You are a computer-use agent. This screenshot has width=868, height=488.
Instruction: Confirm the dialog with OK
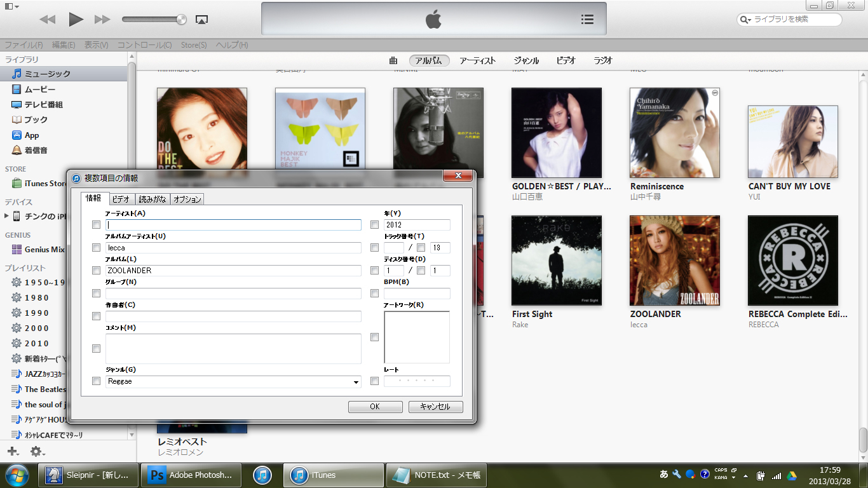[375, 407]
